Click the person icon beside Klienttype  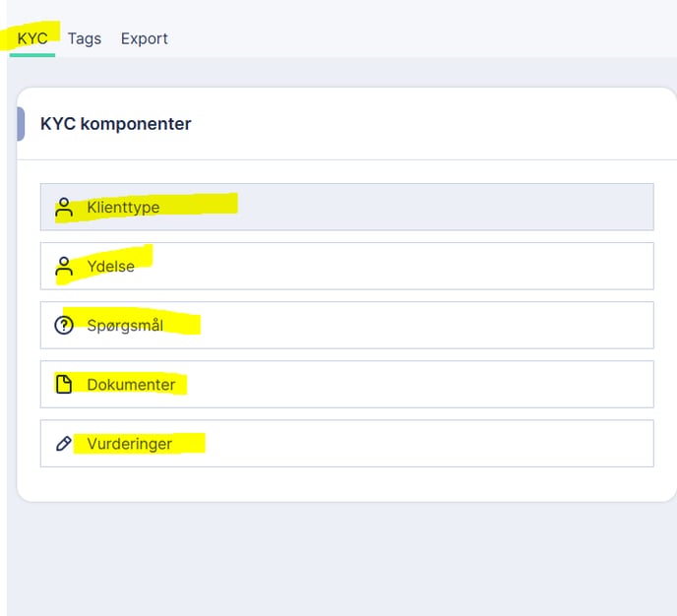point(64,208)
